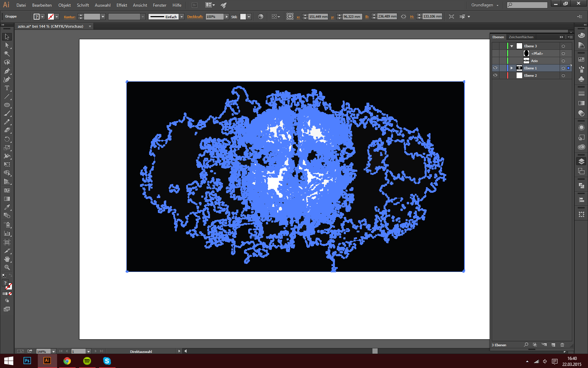The image size is (588, 368).
Task: Create new layer in Layers panel
Action: click(x=553, y=345)
